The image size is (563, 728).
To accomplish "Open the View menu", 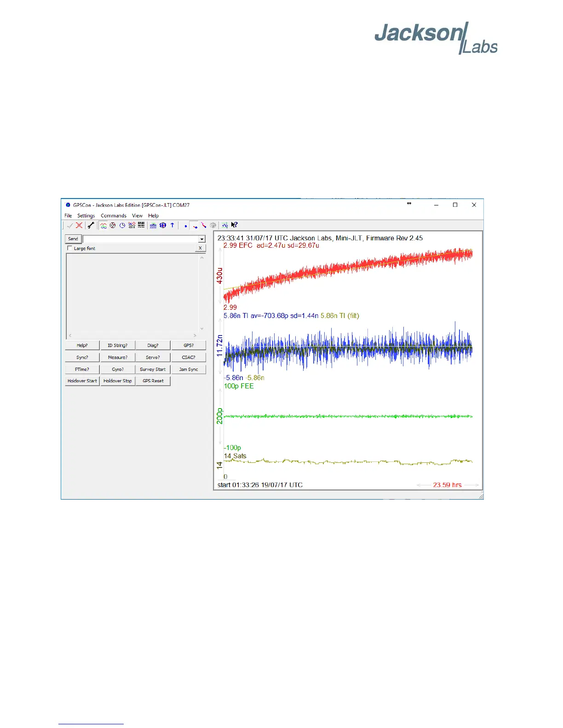I will click(137, 216).
